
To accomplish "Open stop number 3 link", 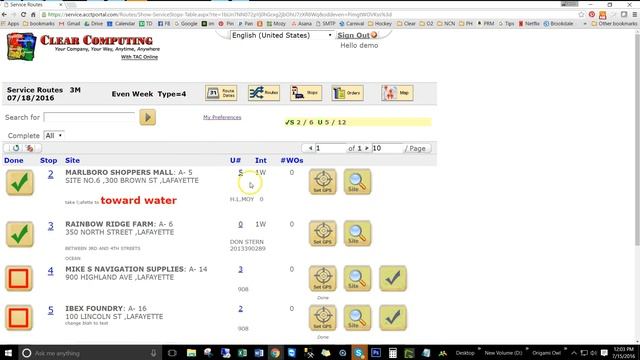I will pos(51,226).
